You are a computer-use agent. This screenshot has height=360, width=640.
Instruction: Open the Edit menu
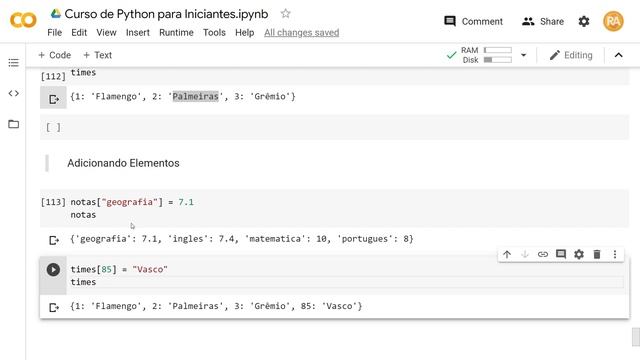click(x=79, y=33)
